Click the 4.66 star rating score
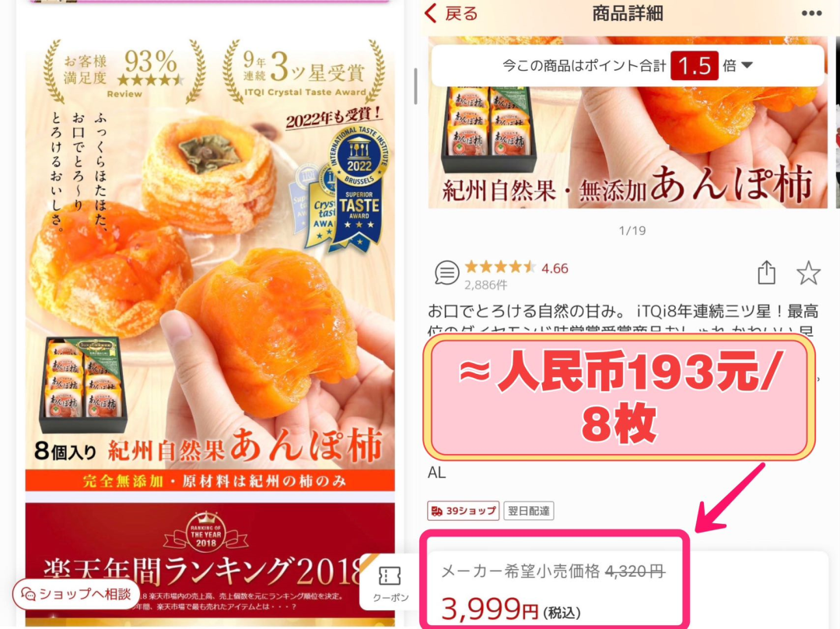 pyautogui.click(x=555, y=268)
